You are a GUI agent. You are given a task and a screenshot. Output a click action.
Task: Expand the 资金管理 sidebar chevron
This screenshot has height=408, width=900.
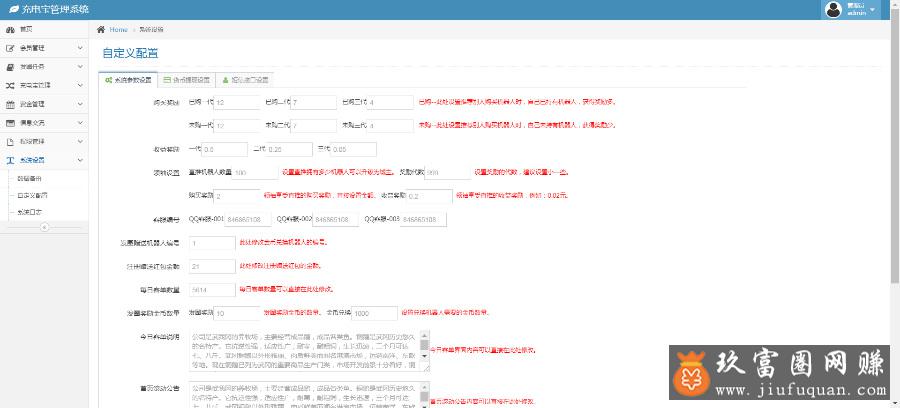(x=81, y=103)
